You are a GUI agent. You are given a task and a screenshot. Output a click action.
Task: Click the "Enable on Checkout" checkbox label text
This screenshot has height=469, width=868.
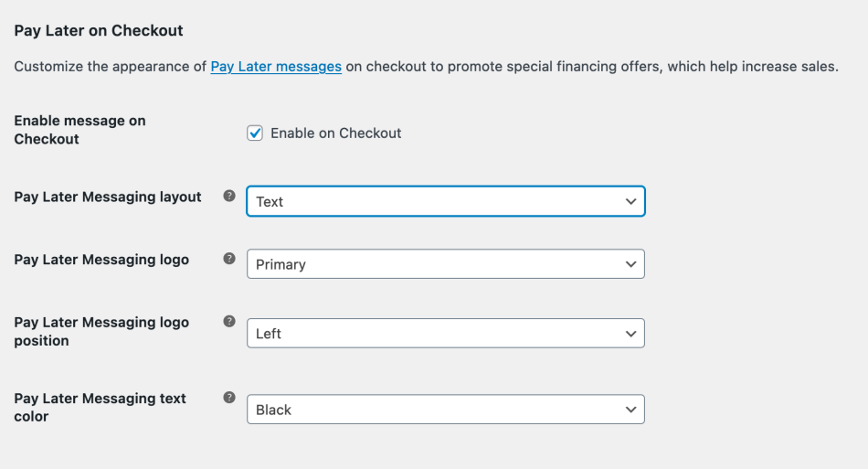pyautogui.click(x=335, y=133)
